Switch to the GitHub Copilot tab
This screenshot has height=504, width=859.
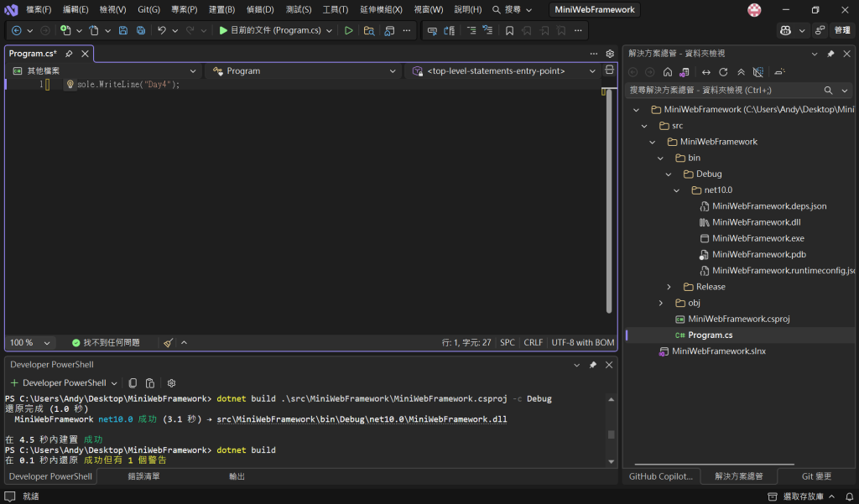pos(661,476)
